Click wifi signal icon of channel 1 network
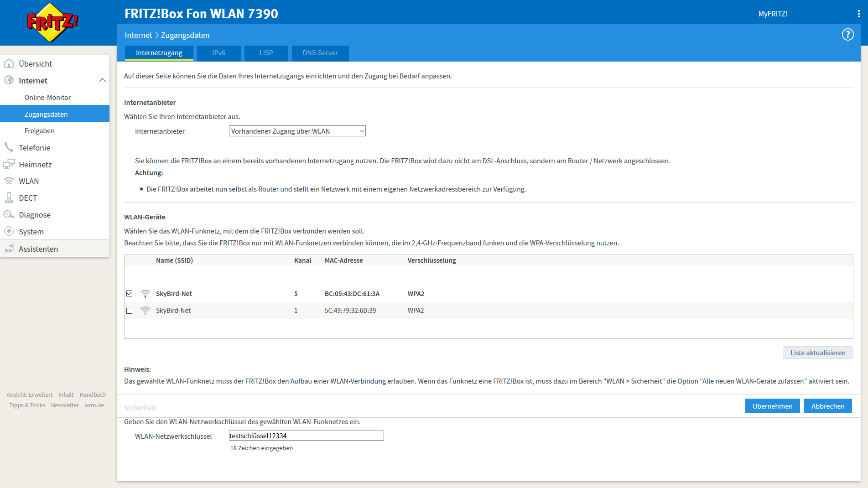 pos(145,310)
